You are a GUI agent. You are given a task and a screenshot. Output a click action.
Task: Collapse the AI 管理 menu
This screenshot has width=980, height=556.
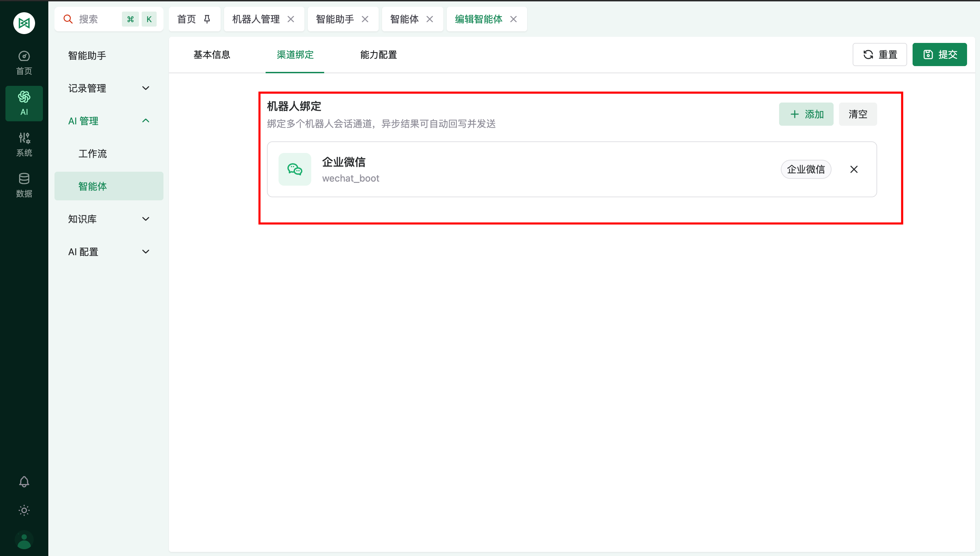[x=108, y=121]
